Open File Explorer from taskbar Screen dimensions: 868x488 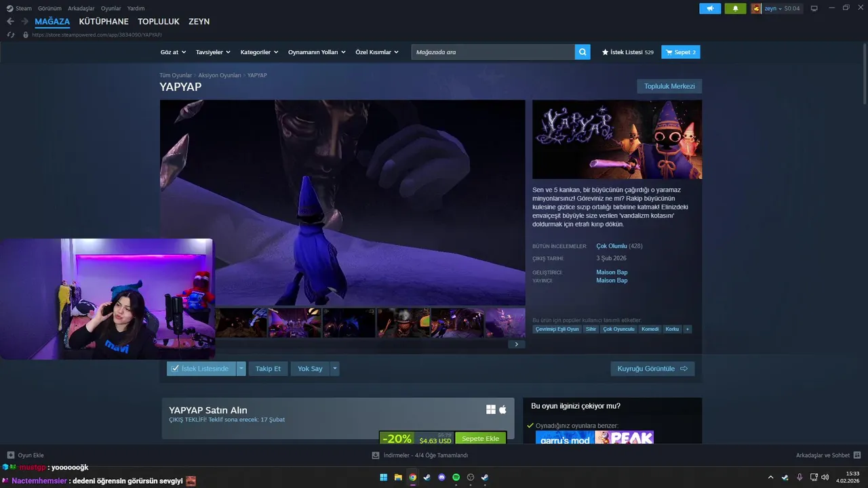[398, 477]
